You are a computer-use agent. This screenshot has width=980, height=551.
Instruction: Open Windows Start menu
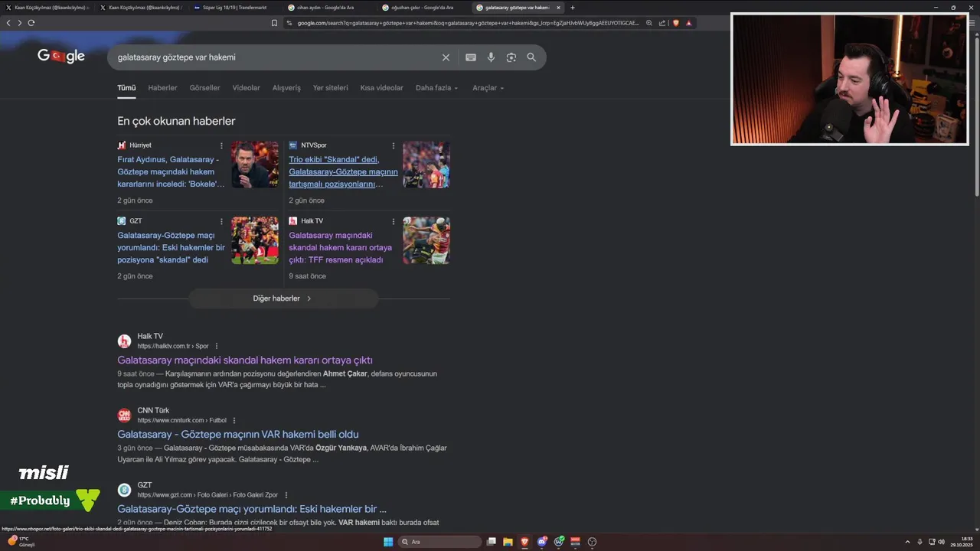point(388,542)
